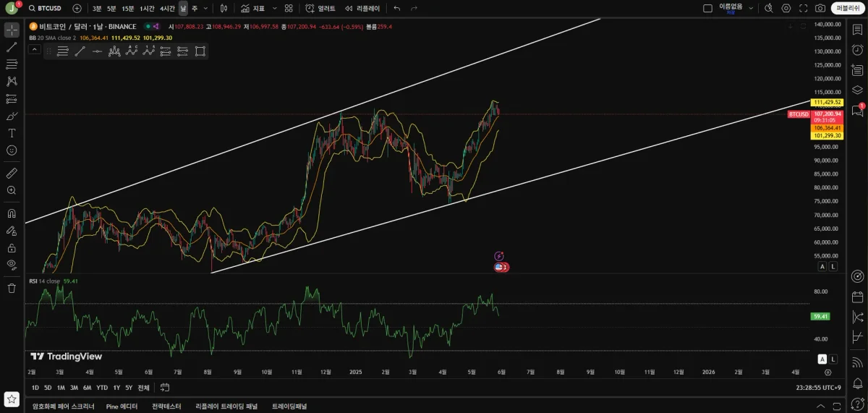Select the text annotation tool
The width and height of the screenshot is (868, 413).
click(12, 133)
